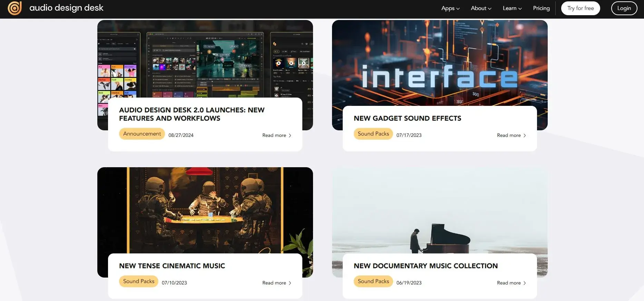Open the 'Audio Design Desk 2.0 Launches' article title
644x301 pixels.
[192, 114]
